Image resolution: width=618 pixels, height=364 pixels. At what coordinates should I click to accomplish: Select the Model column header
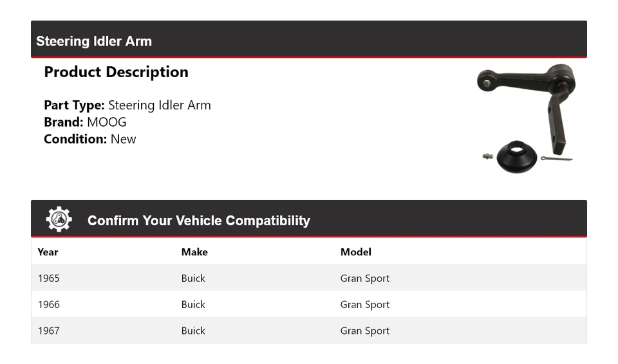point(356,252)
